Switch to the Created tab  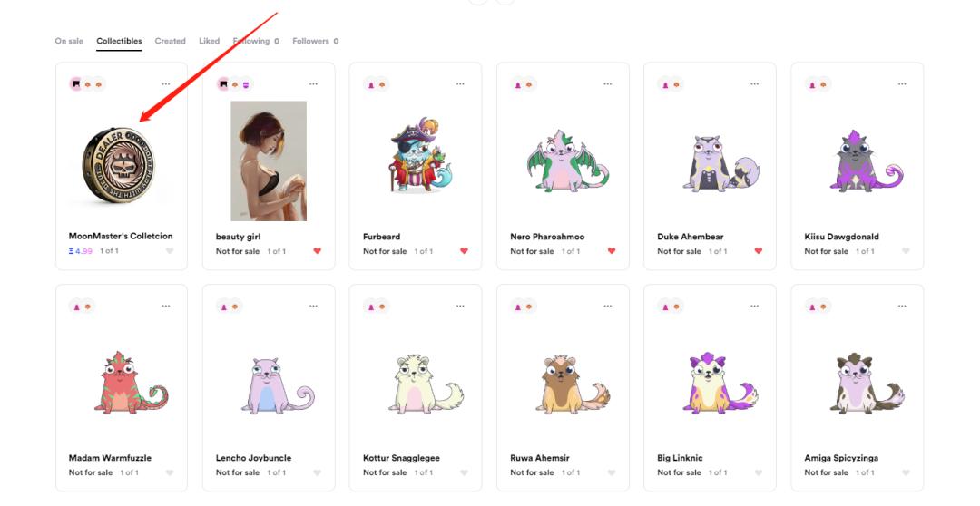(170, 41)
